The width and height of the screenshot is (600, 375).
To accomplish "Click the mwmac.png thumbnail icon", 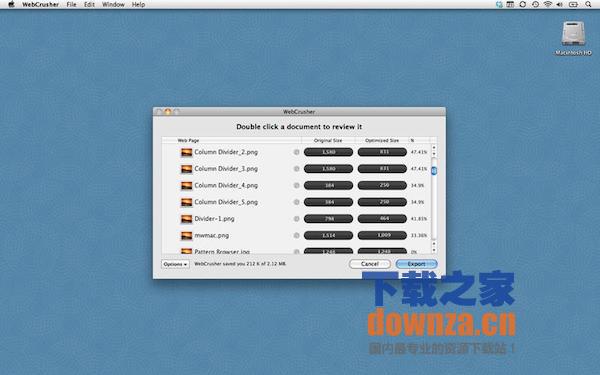I will [186, 235].
